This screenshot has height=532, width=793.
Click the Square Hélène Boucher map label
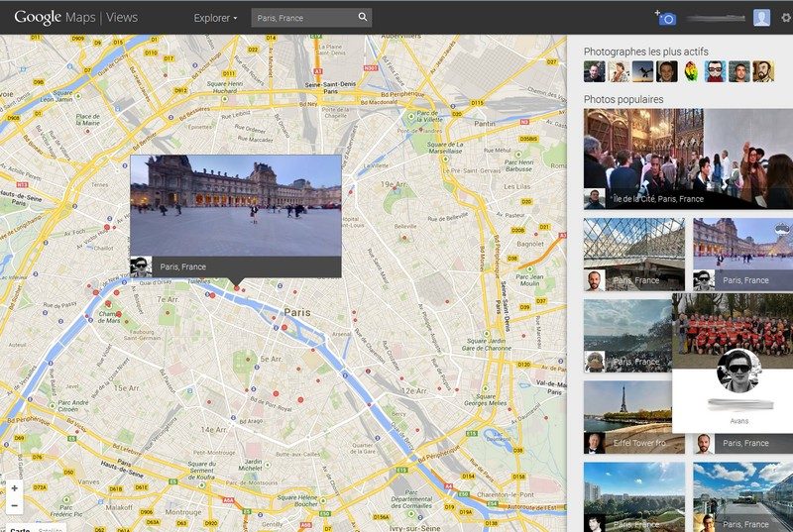[297, 500]
